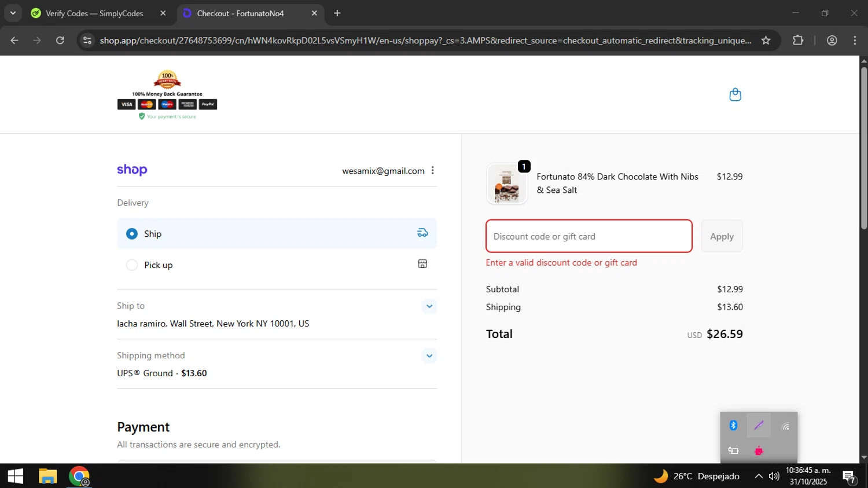Expand the Ship to address section
This screenshot has width=868, height=488.
point(429,306)
